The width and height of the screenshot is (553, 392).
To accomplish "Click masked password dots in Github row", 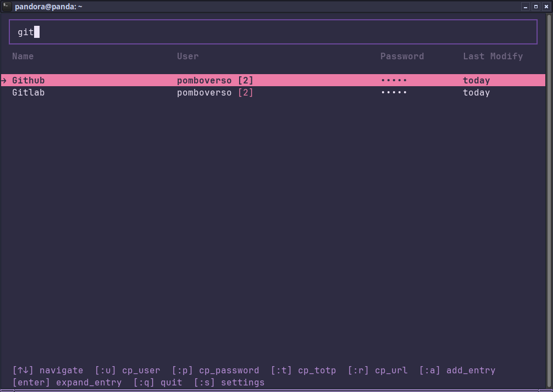I will pyautogui.click(x=394, y=81).
